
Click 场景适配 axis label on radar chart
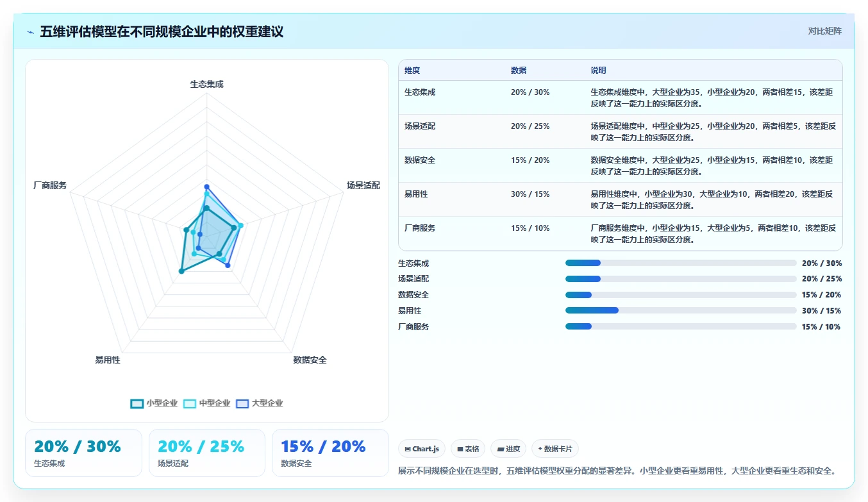click(363, 185)
